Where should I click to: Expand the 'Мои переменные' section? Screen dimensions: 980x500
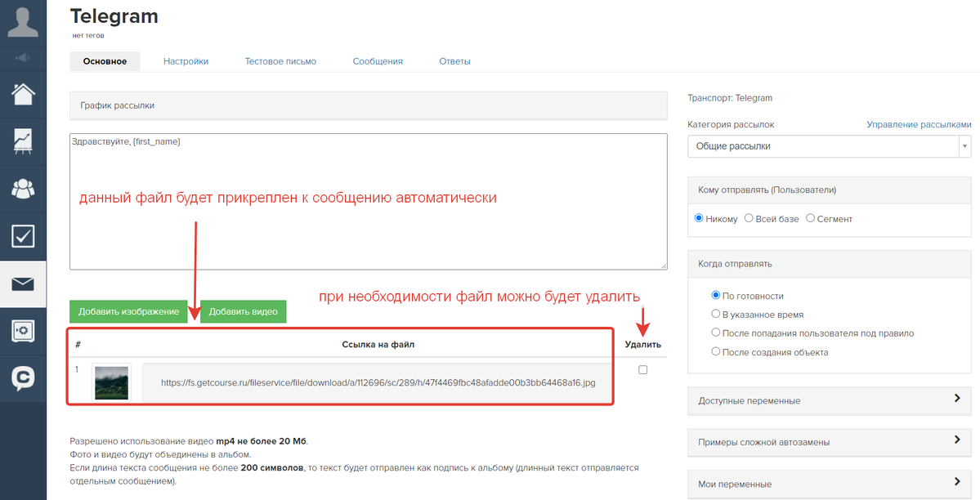830,484
